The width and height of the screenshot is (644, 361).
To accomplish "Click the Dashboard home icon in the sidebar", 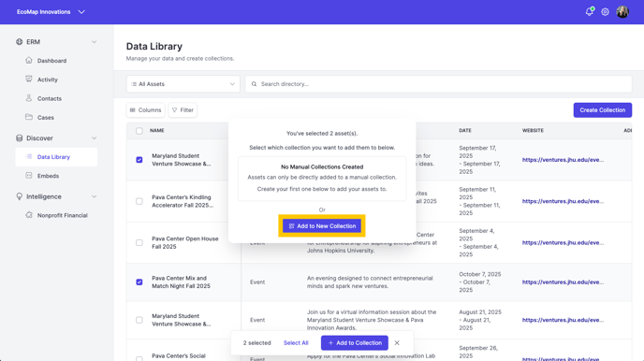I will (29, 60).
